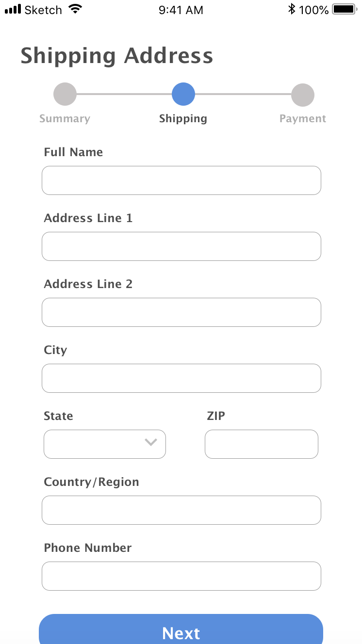Image resolution: width=362 pixels, height=644 pixels.
Task: Focus the ZIP code field
Action: click(261, 444)
